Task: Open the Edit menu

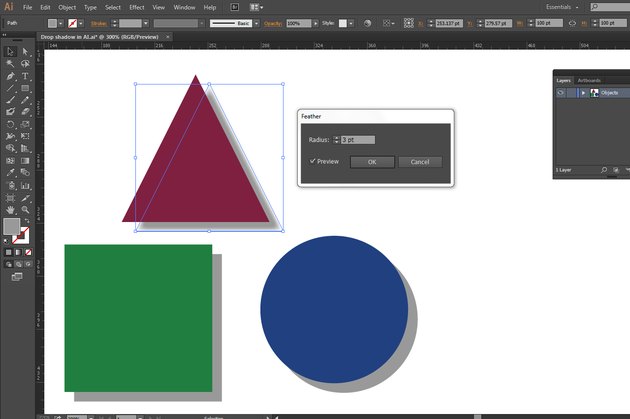Action: click(45, 7)
